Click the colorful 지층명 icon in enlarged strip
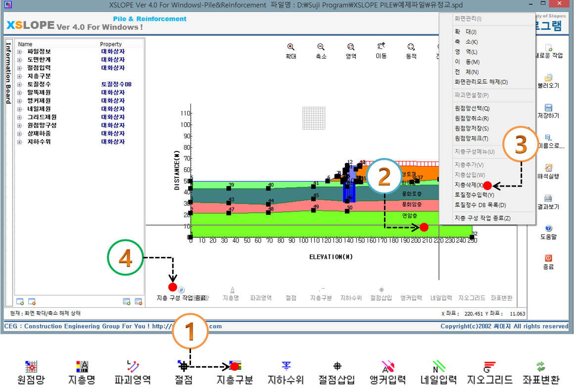 click(x=82, y=366)
